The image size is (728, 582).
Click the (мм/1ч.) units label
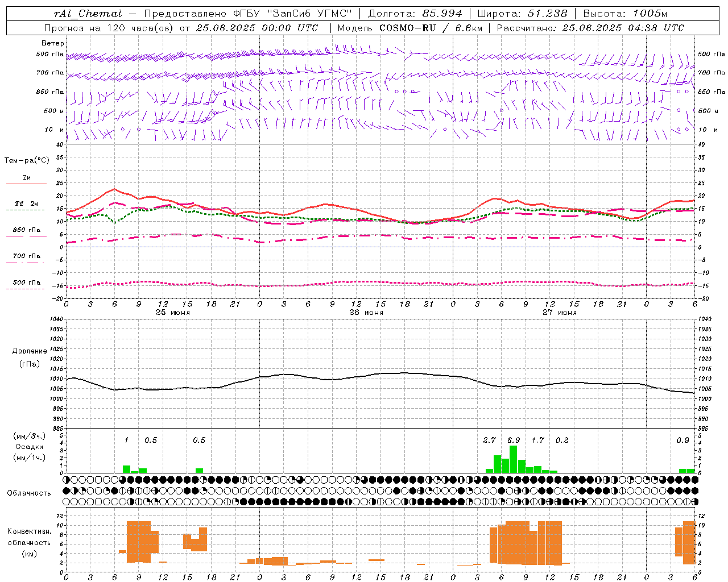(30, 458)
